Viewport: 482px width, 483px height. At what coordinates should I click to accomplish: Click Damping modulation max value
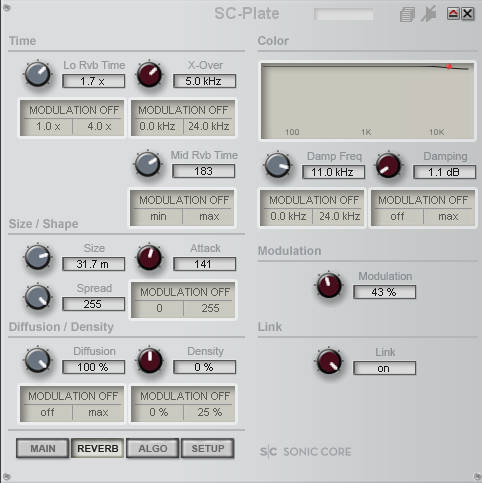point(448,216)
